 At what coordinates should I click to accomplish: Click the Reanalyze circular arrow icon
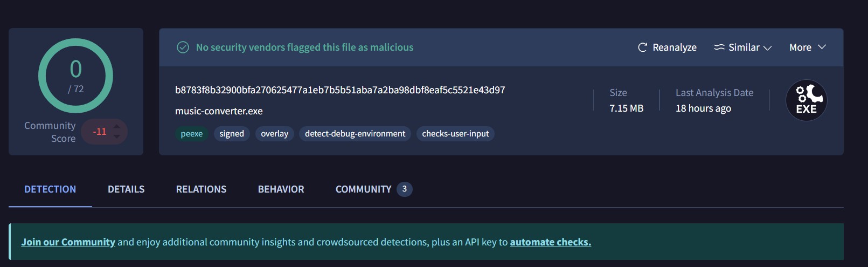point(642,47)
